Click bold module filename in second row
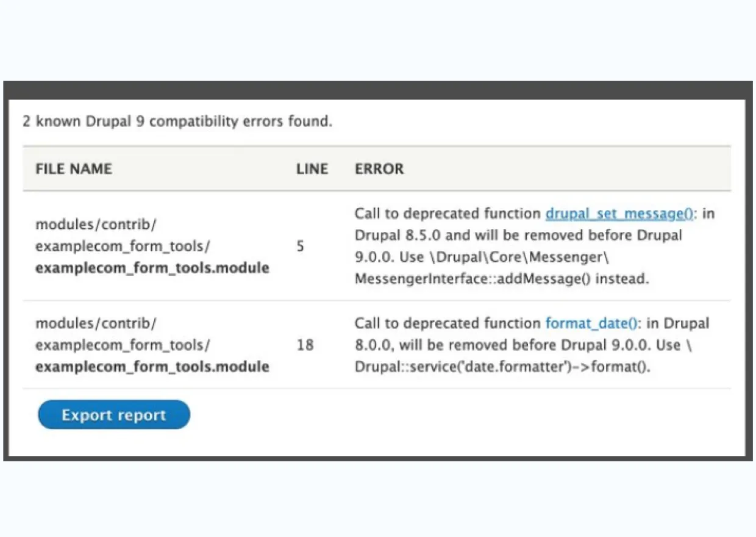This screenshot has width=756, height=537. point(152,367)
